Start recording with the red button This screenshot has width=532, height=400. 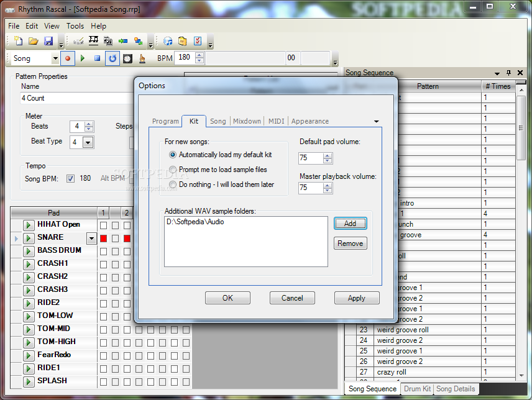pos(68,58)
